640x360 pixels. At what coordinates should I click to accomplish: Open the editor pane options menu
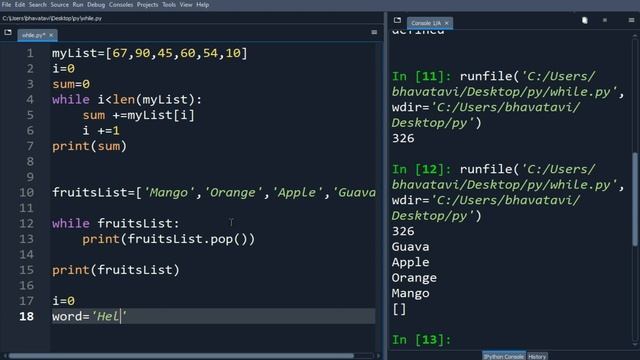tap(374, 32)
